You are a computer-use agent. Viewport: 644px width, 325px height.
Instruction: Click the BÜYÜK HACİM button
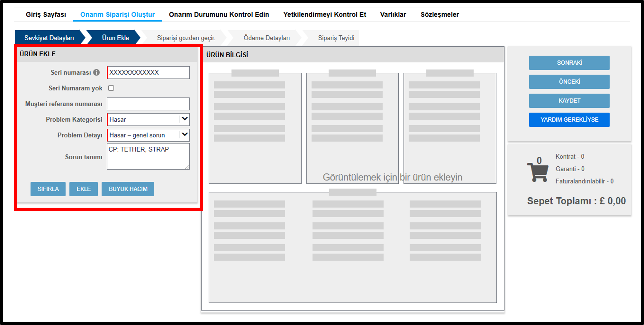(x=128, y=189)
